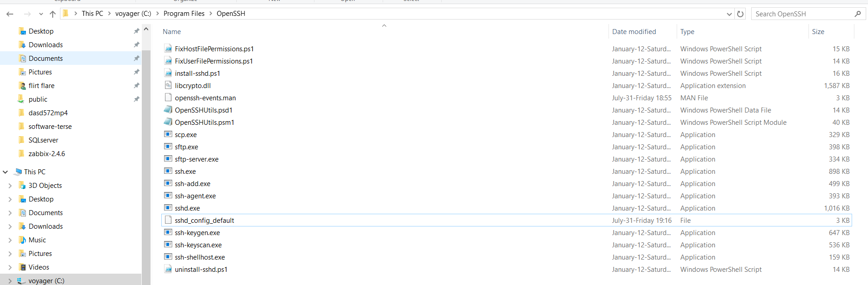Click 1,587 KB size of libcrypto.dll

pos(837,85)
